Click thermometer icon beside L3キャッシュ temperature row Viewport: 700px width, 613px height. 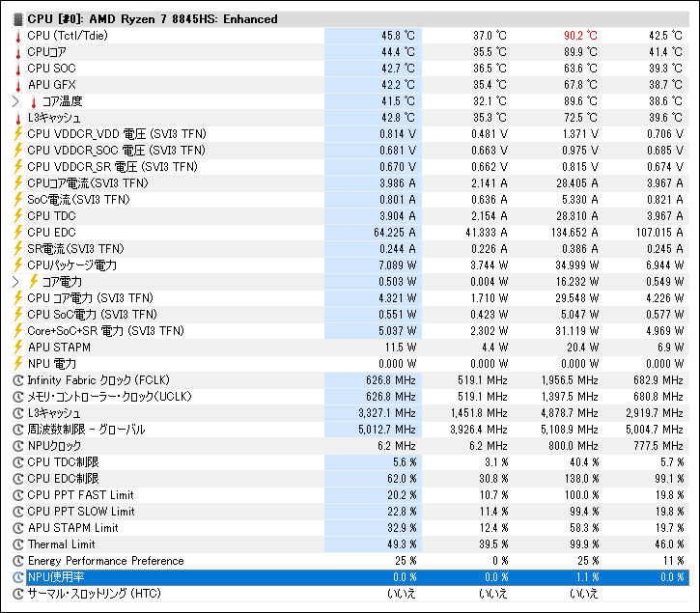(18, 118)
